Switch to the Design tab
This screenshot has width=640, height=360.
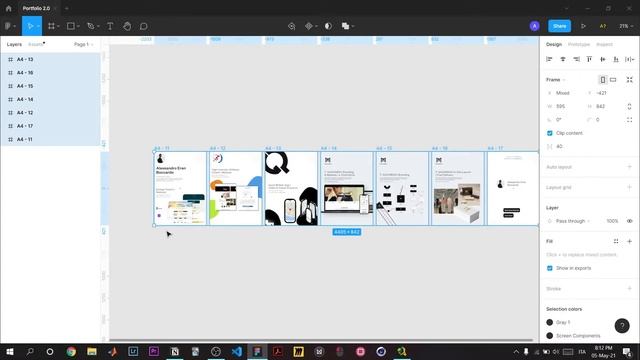coord(554,44)
